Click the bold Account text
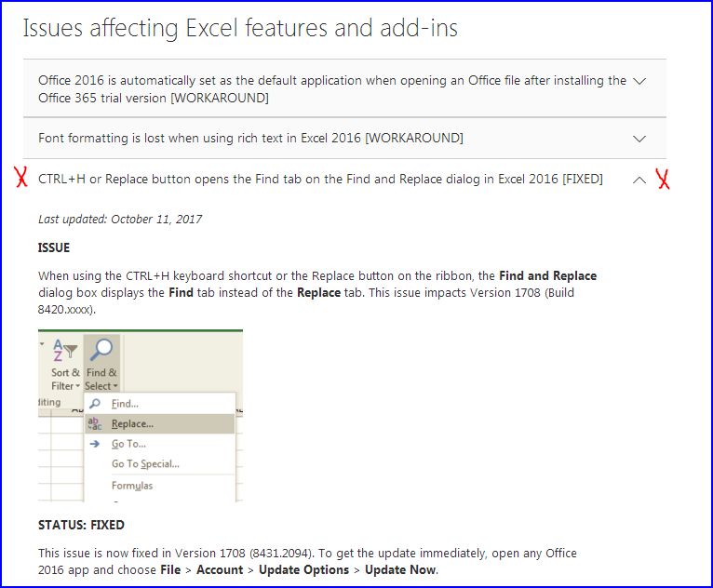 click(220, 570)
